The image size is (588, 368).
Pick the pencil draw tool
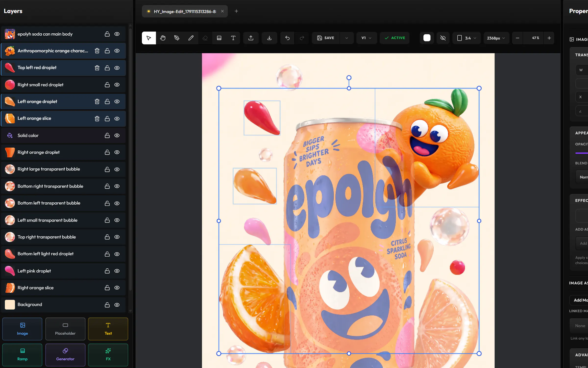pos(191,38)
